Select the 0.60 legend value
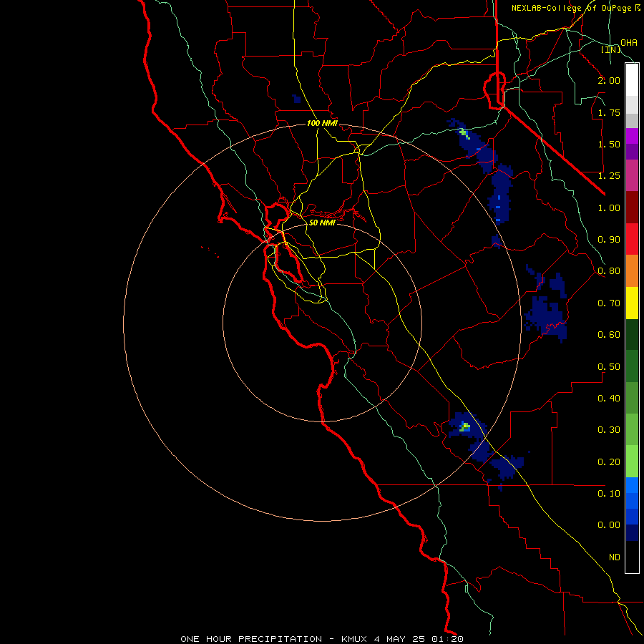 click(x=609, y=335)
